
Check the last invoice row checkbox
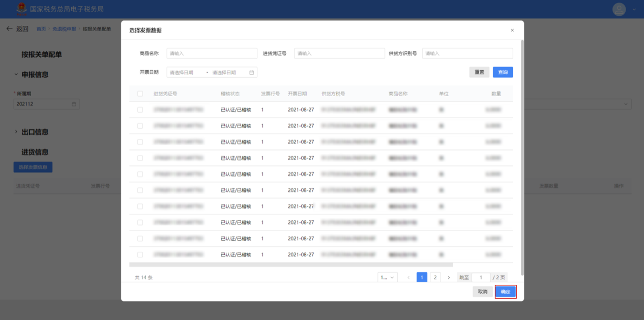click(x=140, y=255)
